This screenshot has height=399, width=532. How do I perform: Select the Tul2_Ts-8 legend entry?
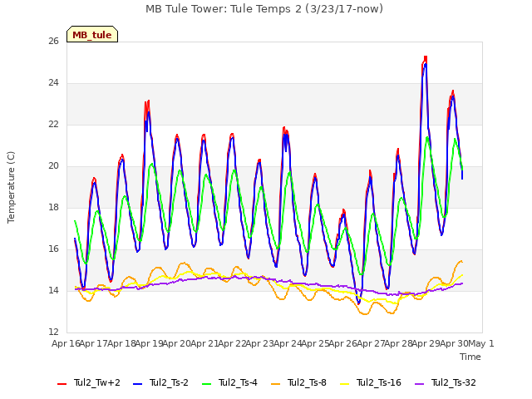click(298, 383)
